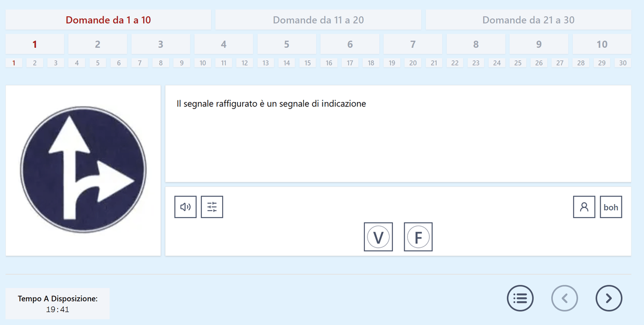Click the blue traffic sign image
Viewport: 644px width, 325px height.
83,169
